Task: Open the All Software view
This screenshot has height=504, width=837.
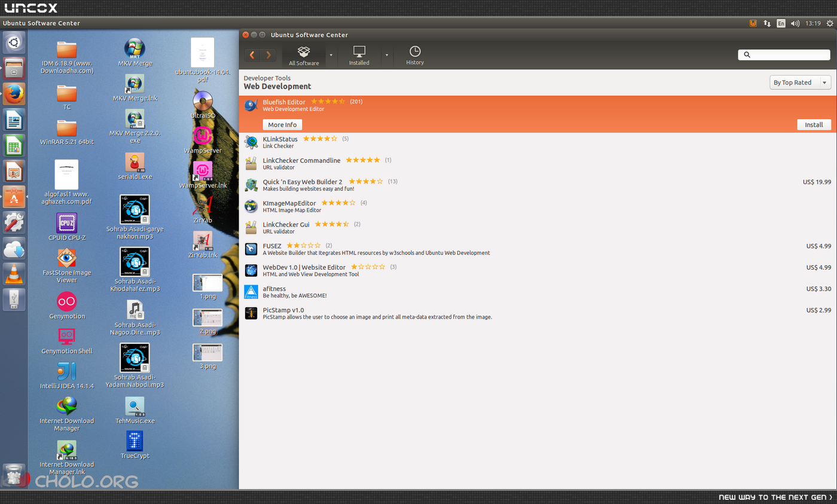Action: tap(304, 56)
